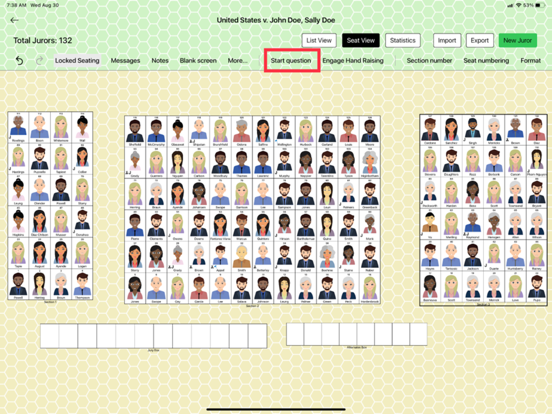Tap the redo arrow icon

(x=39, y=61)
